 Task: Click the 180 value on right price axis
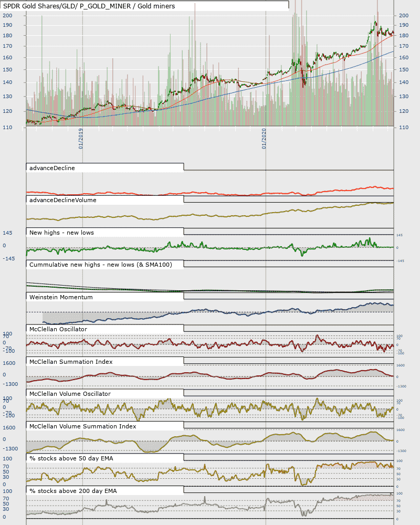point(404,36)
